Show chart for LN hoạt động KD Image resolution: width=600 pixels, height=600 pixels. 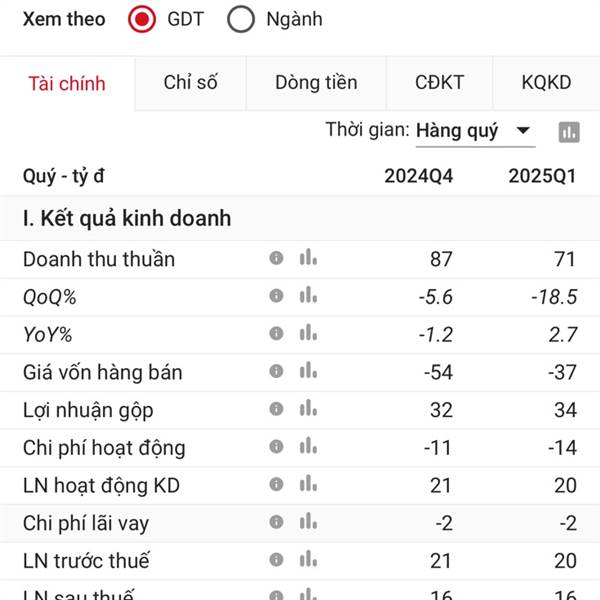308,484
